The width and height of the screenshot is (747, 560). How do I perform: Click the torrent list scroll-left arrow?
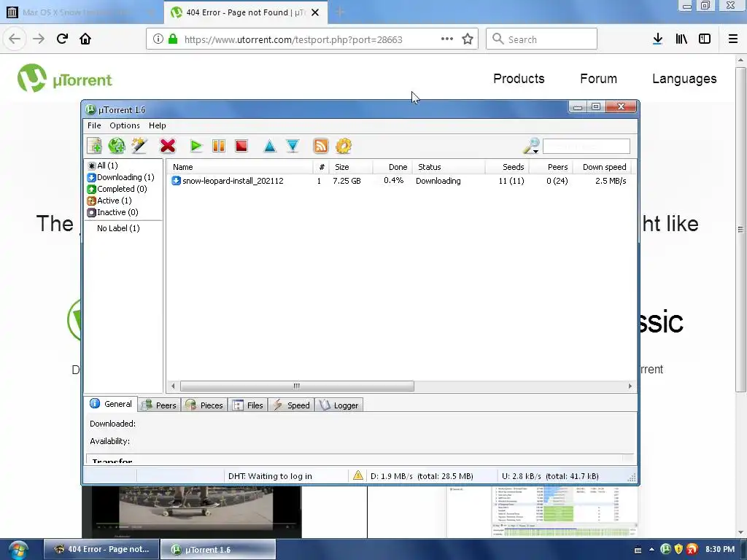coord(173,386)
